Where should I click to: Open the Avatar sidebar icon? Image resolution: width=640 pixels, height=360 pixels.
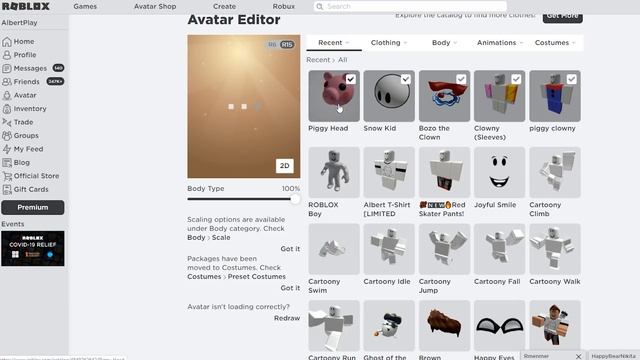click(7, 96)
